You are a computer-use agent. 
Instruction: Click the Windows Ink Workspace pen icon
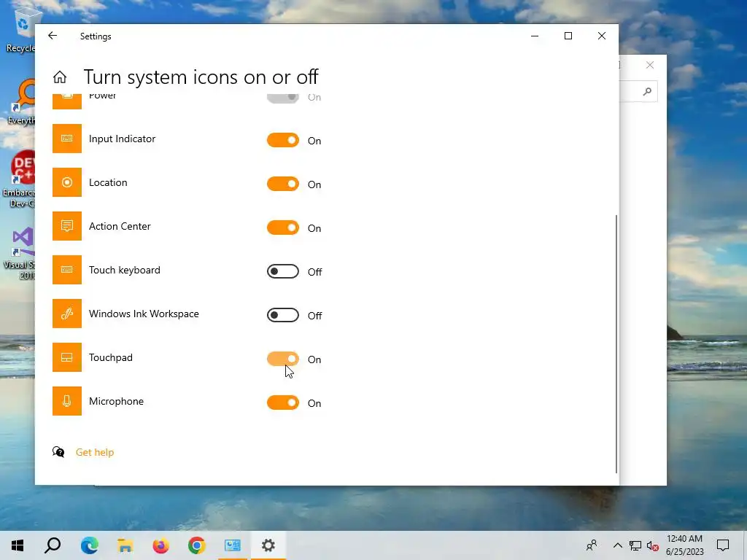coord(66,314)
